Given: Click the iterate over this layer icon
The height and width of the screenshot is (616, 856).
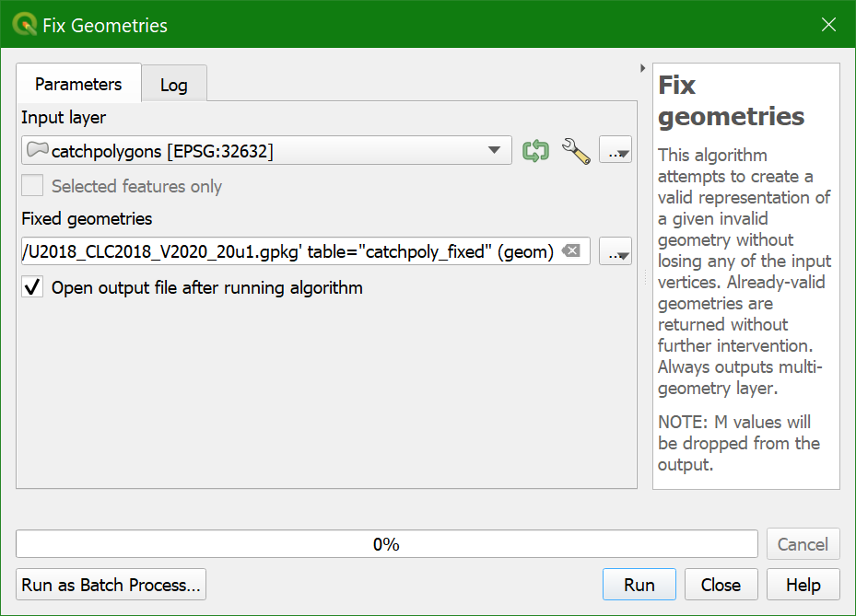Looking at the screenshot, I should (x=535, y=151).
